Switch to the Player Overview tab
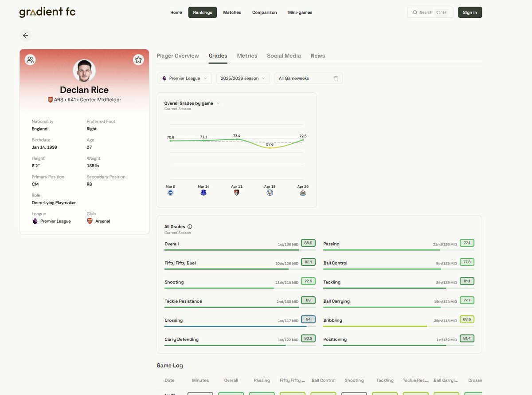The height and width of the screenshot is (395, 532). [x=178, y=56]
